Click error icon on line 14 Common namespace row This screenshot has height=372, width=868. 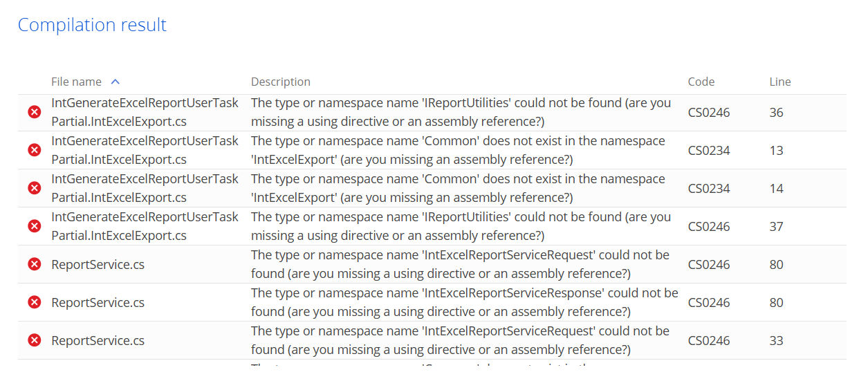[34, 188]
